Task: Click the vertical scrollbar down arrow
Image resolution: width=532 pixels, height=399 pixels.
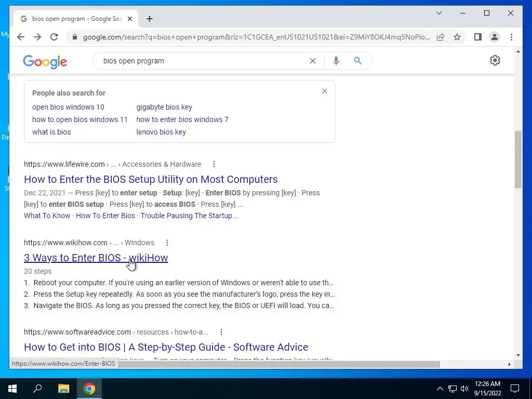Action: tap(518, 355)
